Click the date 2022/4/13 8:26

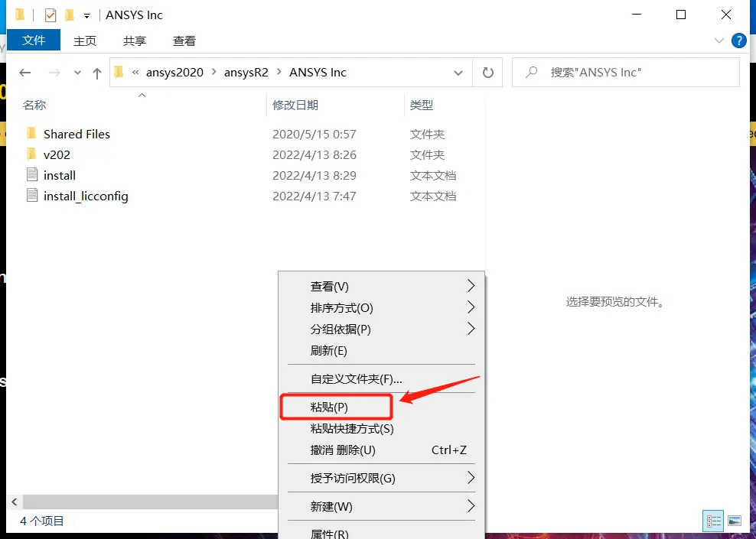coord(314,154)
